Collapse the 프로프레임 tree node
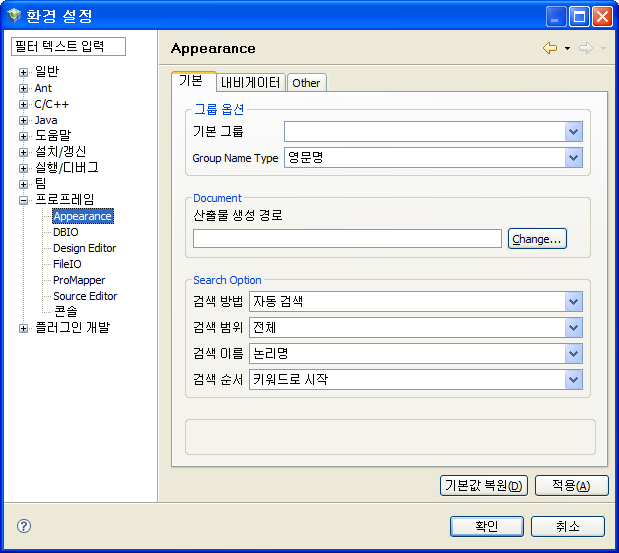 (x=23, y=200)
